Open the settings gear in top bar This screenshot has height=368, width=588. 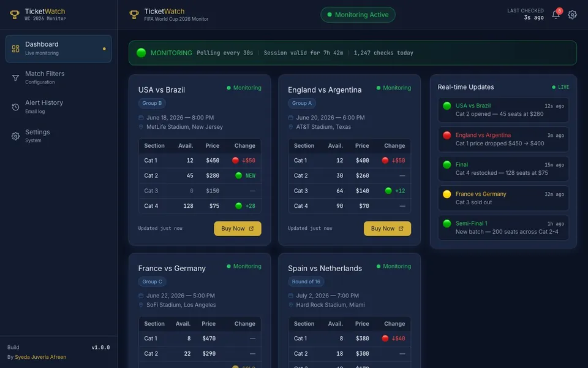572,15
